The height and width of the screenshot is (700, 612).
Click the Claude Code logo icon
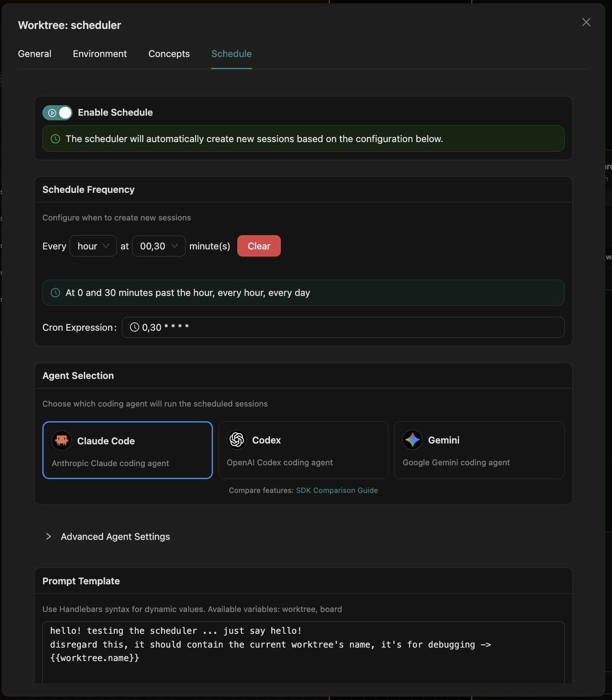pos(62,441)
